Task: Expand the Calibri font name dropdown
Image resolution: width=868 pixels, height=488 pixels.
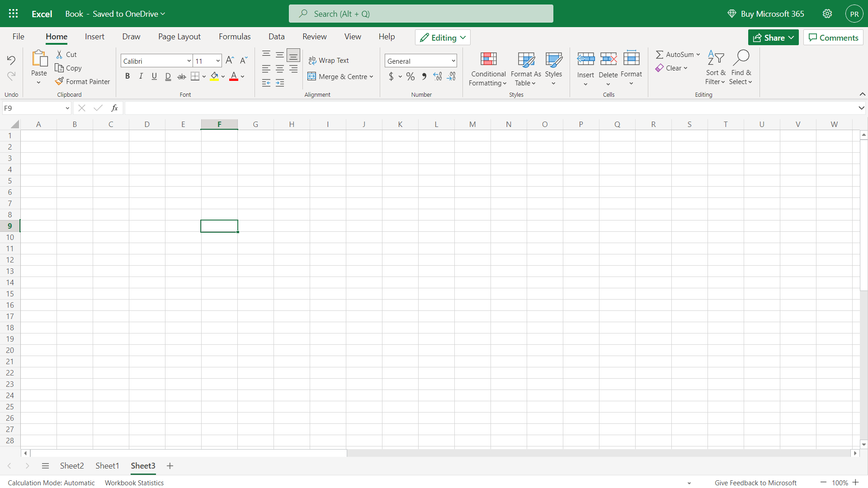Action: pyautogui.click(x=189, y=61)
